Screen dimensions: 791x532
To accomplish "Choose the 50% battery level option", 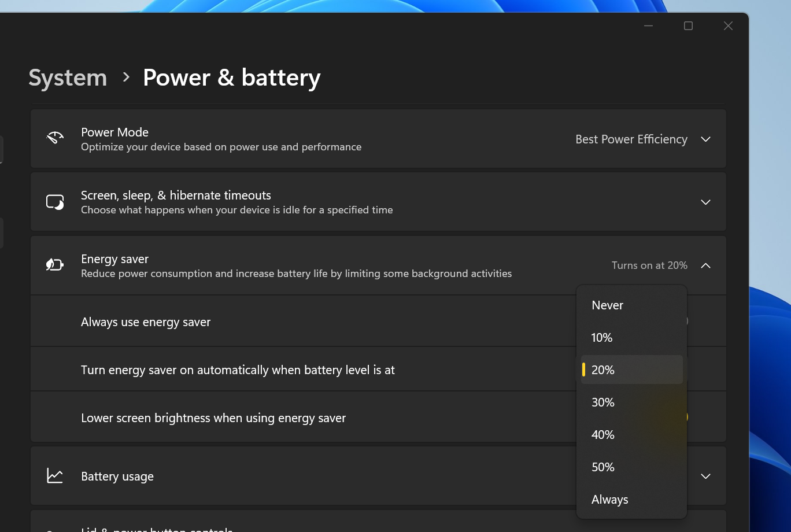I will point(603,467).
